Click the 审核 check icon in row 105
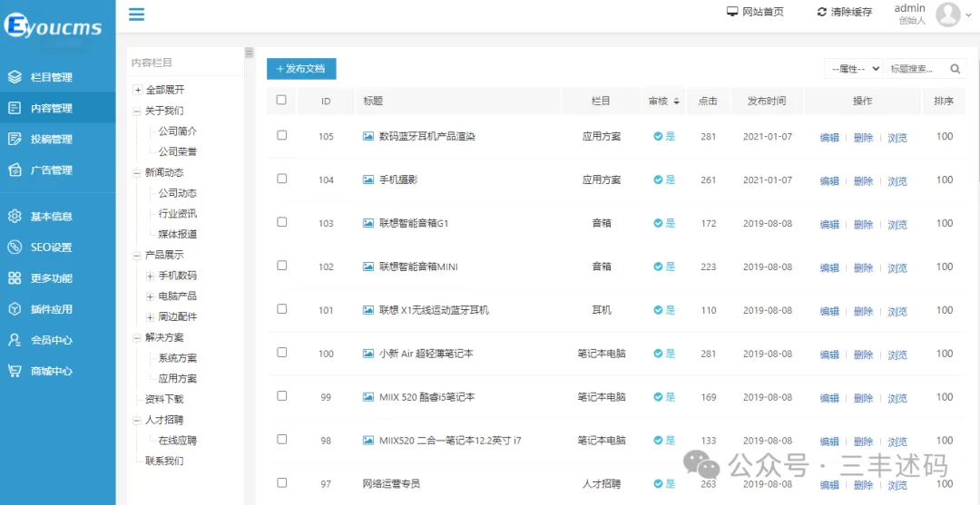 (x=658, y=136)
